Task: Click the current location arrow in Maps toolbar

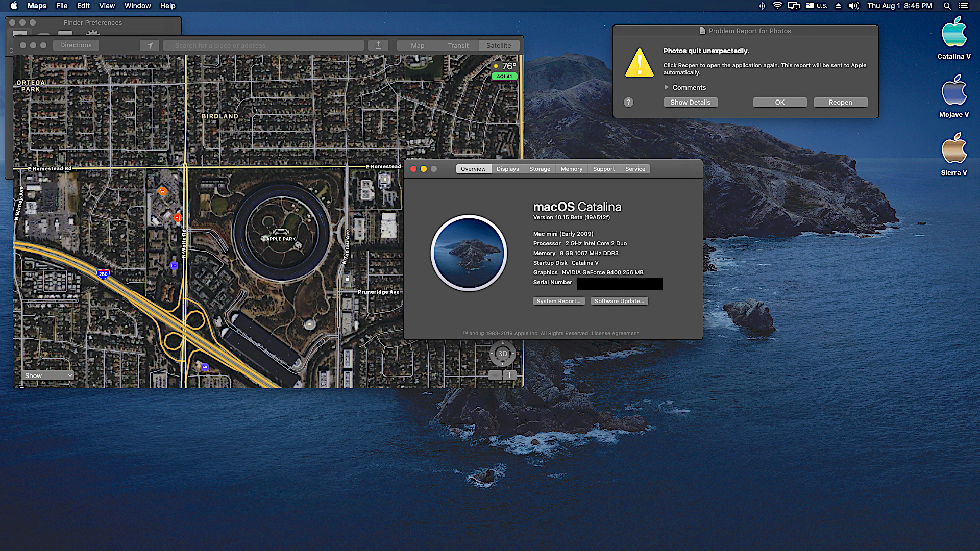Action: 150,45
